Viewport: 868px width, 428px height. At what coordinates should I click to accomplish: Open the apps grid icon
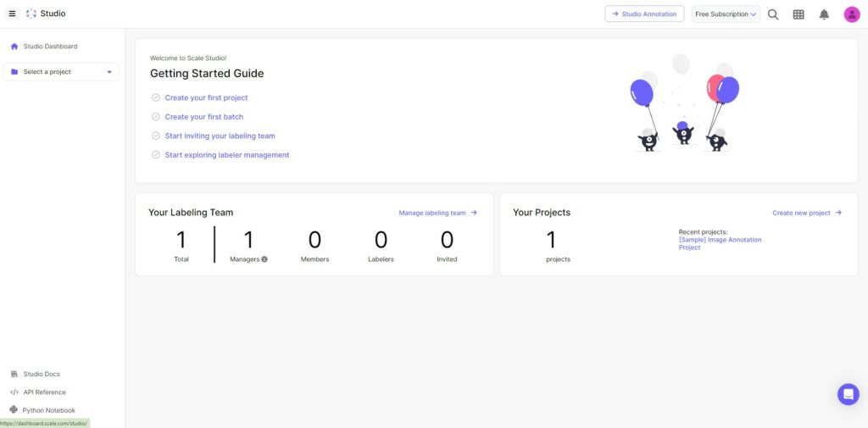click(798, 14)
